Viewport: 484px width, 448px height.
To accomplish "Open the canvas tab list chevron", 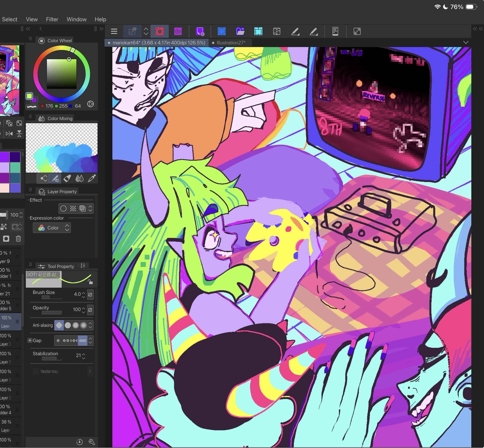I will pyautogui.click(x=466, y=43).
